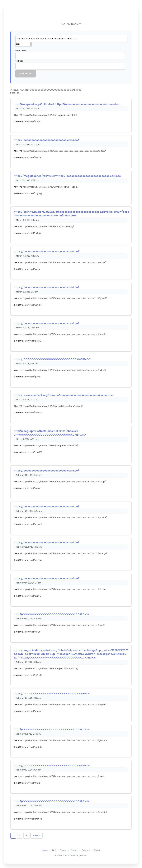The height and width of the screenshot is (868, 142).
Task: Open megalodon.jp result from 10:25 am
Action: click(67, 104)
